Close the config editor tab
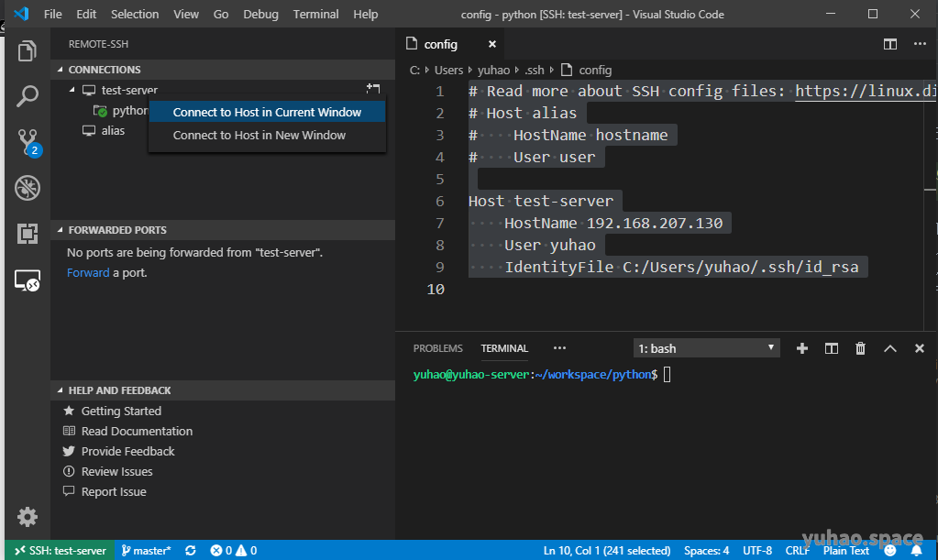The width and height of the screenshot is (938, 560). click(491, 44)
